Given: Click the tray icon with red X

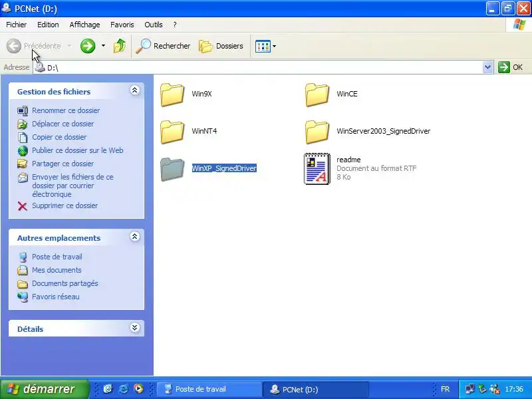Looking at the screenshot, I should click(x=495, y=389).
